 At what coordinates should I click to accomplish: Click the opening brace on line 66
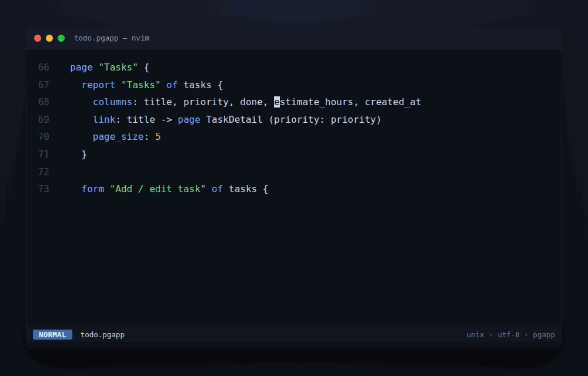pyautogui.click(x=146, y=68)
